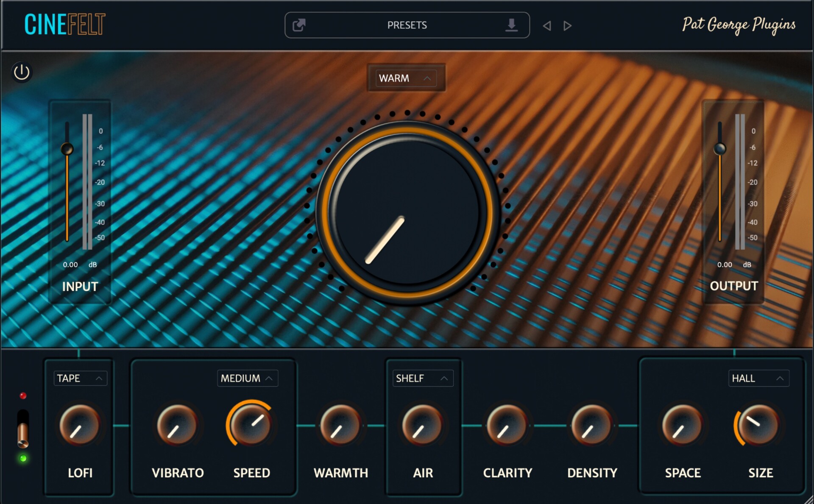Image resolution: width=814 pixels, height=504 pixels.
Task: Click the preset export icon
Action: [299, 25]
